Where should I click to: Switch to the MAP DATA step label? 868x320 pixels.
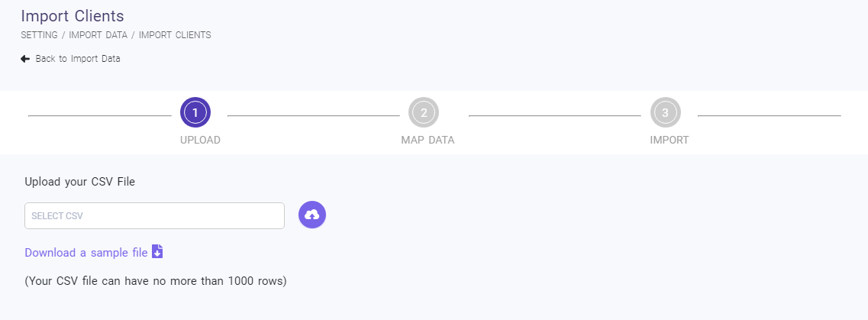[x=428, y=140]
